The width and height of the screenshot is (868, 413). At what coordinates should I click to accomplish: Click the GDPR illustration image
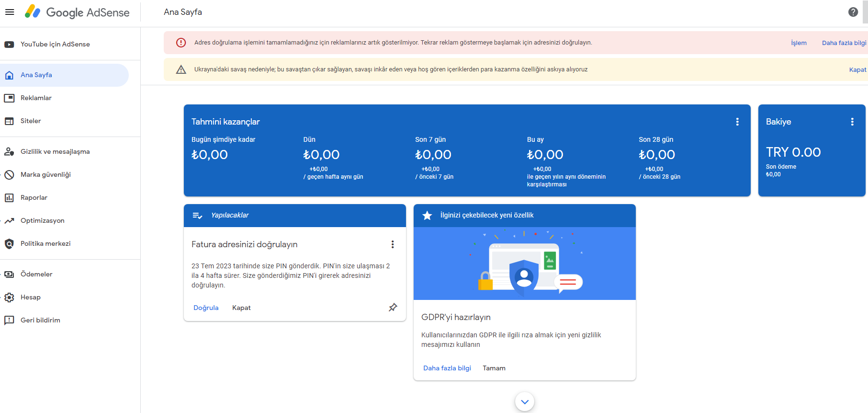[525, 264]
